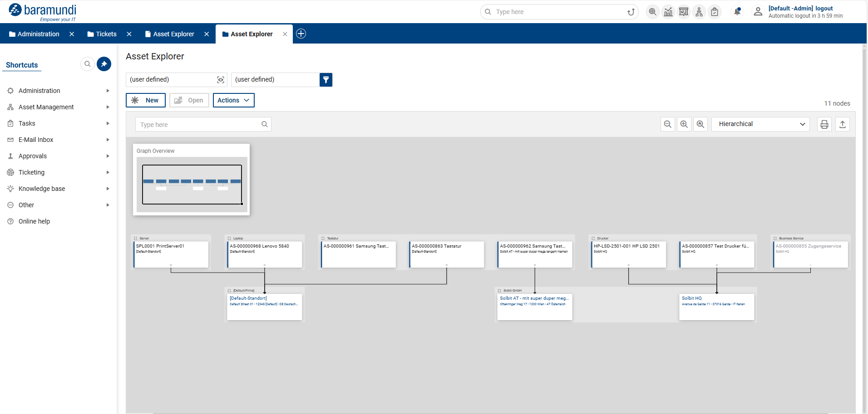868x414 pixels.
Task: Expand the Ticketing shortcut section
Action: (x=108, y=172)
